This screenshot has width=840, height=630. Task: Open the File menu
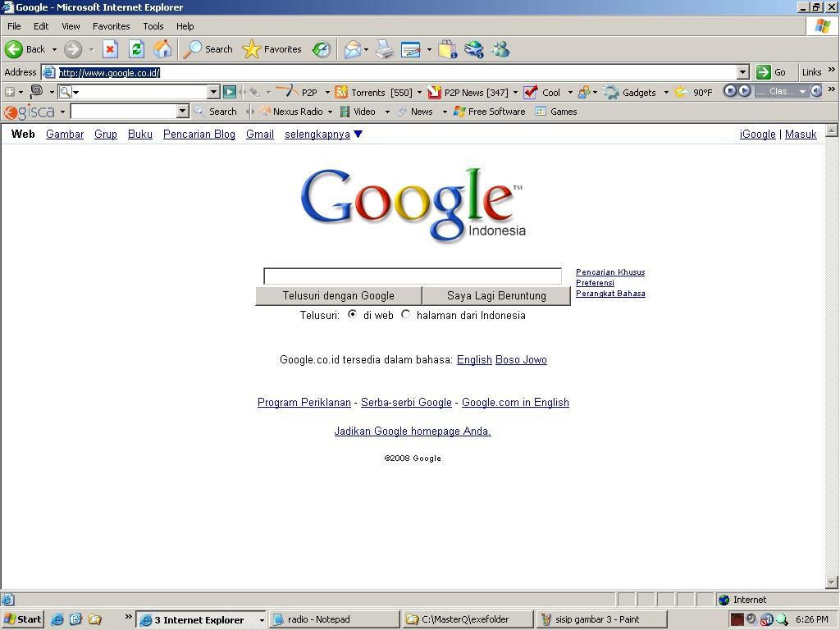pos(14,26)
